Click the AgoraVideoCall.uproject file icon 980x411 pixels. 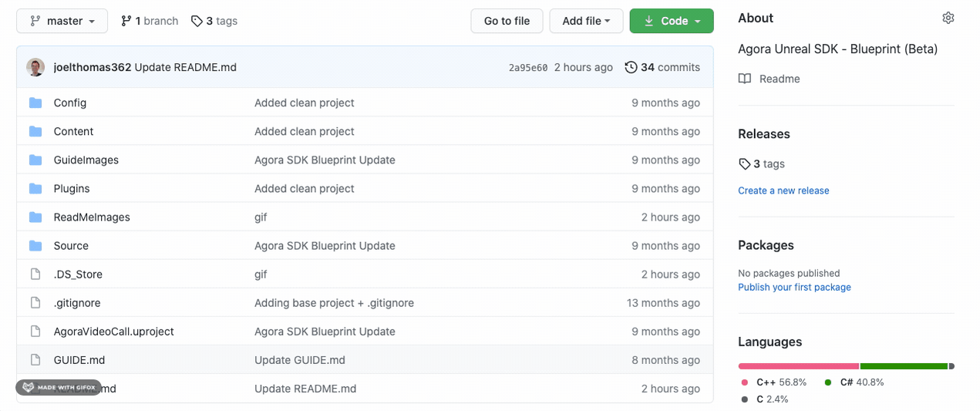(x=35, y=331)
